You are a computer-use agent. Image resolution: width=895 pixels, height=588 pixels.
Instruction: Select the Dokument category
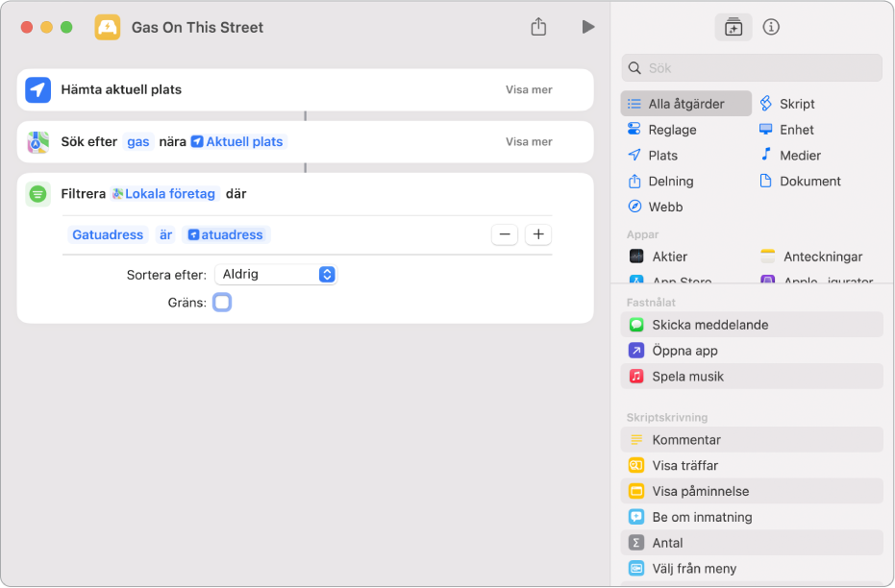tap(800, 181)
